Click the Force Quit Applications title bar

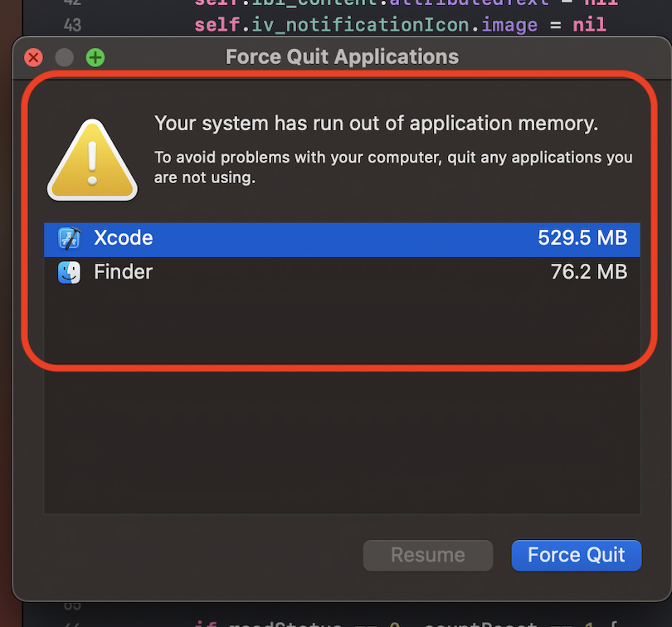click(342, 57)
